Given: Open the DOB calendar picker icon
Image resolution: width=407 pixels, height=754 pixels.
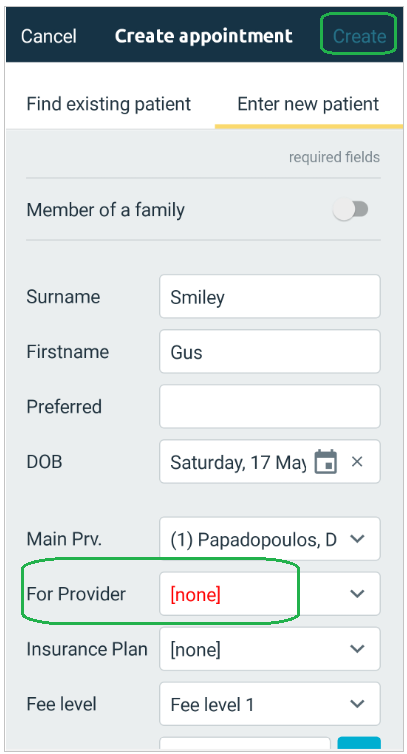Looking at the screenshot, I should 326,462.
